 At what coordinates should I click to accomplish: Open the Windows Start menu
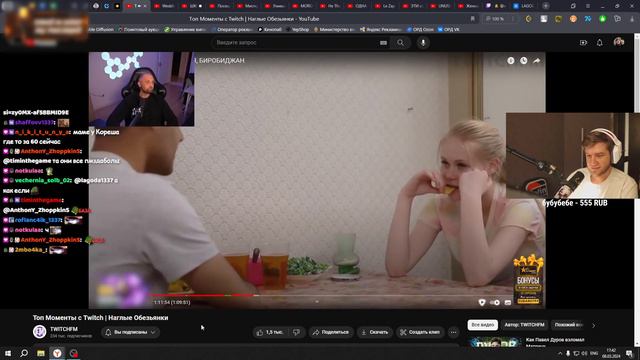[8, 353]
